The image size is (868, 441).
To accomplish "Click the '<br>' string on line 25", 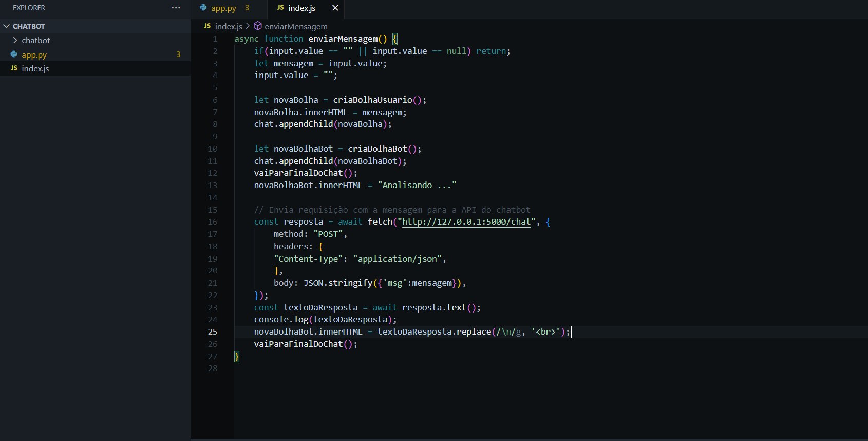I will [x=545, y=332].
